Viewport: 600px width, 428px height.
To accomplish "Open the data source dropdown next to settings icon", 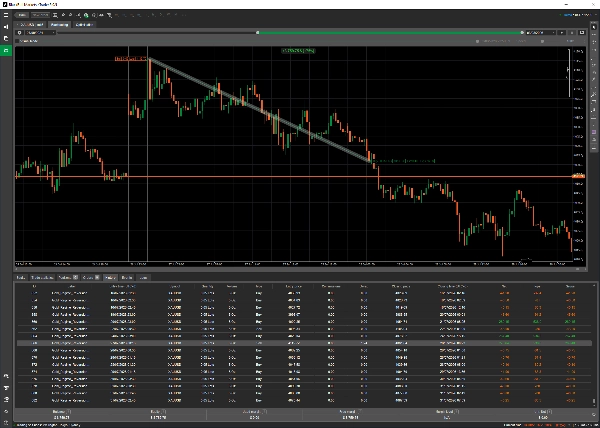I will click(x=40, y=33).
